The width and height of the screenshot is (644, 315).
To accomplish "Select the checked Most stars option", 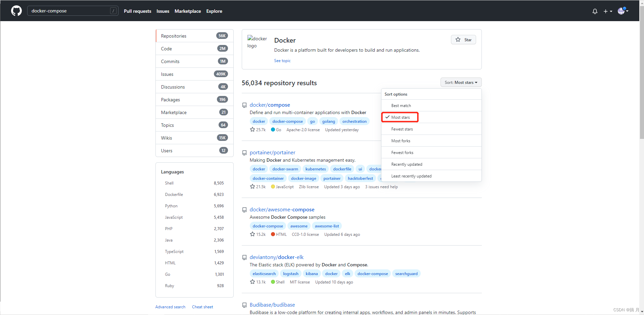I will coord(431,117).
